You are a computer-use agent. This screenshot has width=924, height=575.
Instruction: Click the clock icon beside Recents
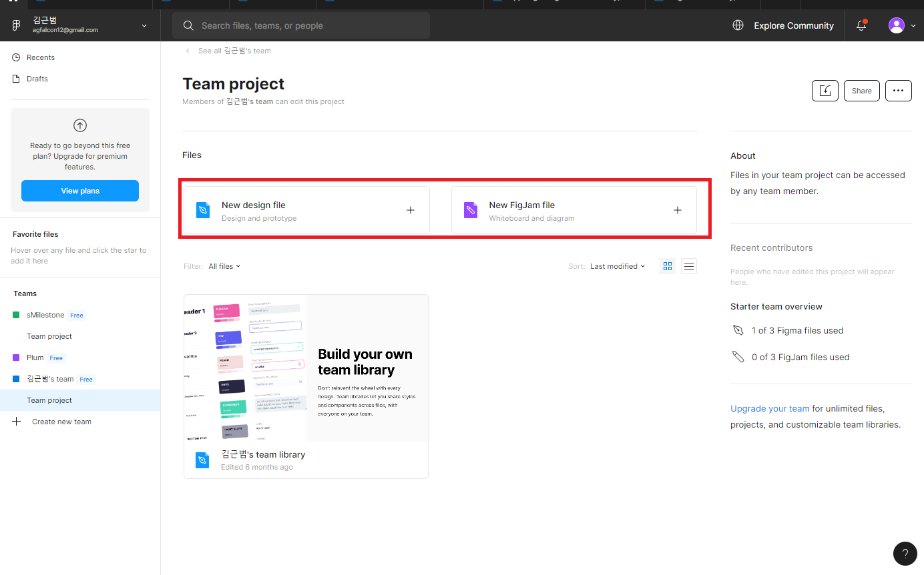click(17, 57)
